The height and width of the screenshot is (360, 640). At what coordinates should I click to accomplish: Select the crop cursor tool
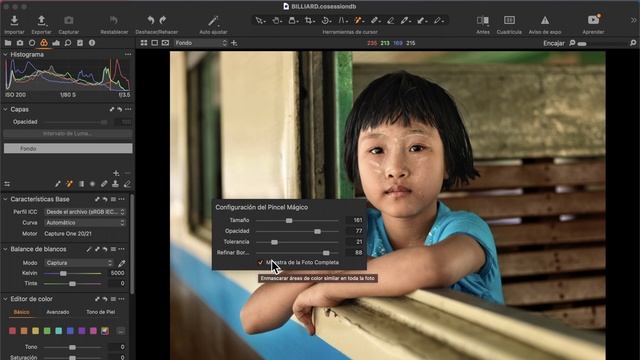[309, 20]
